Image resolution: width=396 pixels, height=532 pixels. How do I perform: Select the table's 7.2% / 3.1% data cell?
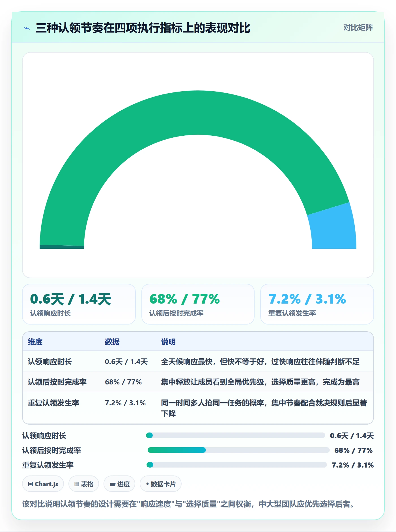click(x=125, y=403)
